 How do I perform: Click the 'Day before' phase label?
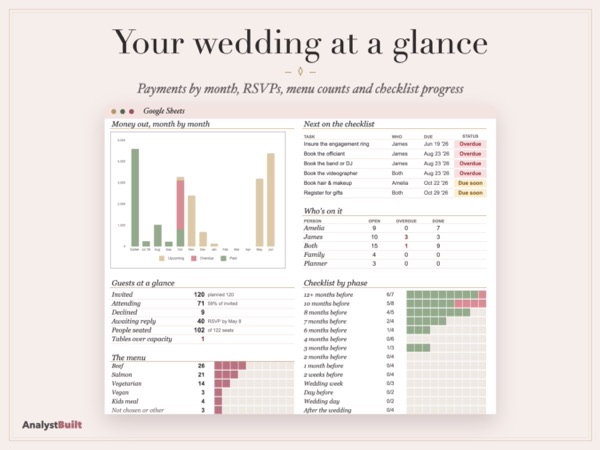tap(318, 393)
